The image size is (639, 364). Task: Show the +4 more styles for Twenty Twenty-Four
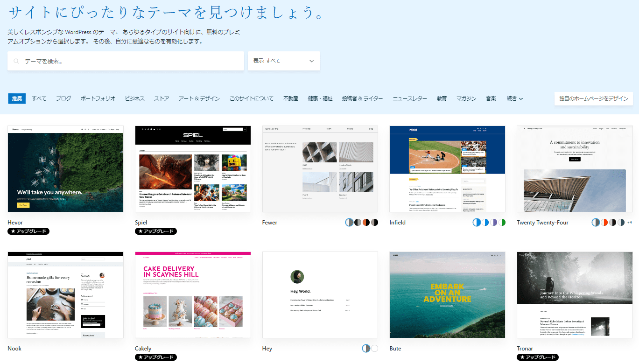(629, 223)
